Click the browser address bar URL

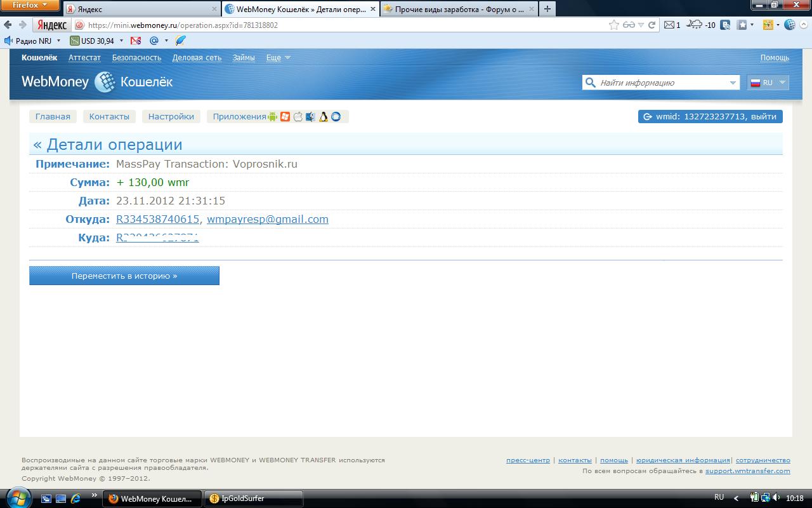[183, 25]
